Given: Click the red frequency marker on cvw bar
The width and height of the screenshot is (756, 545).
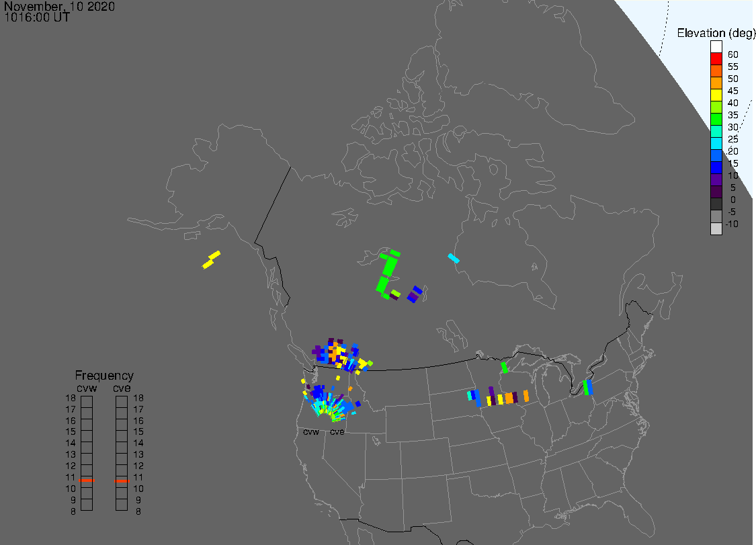Looking at the screenshot, I should 87,480.
